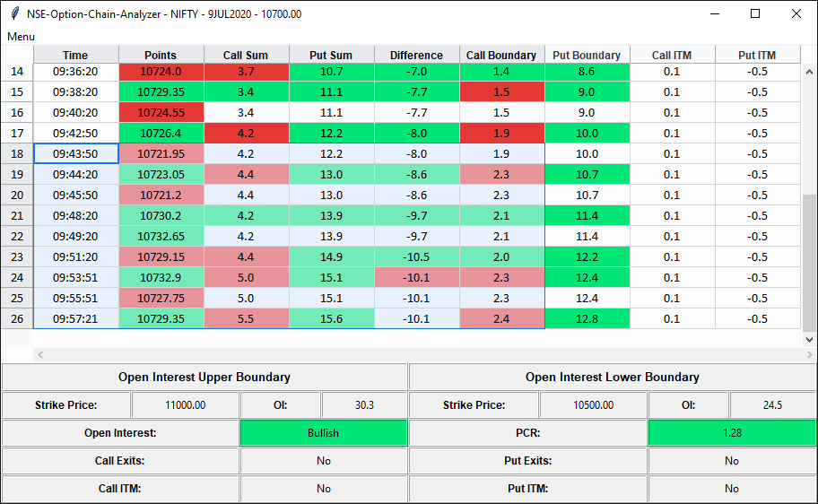Viewport: 818px width, 504px height.
Task: Click the vertical scrollbar down arrow
Action: (x=809, y=339)
